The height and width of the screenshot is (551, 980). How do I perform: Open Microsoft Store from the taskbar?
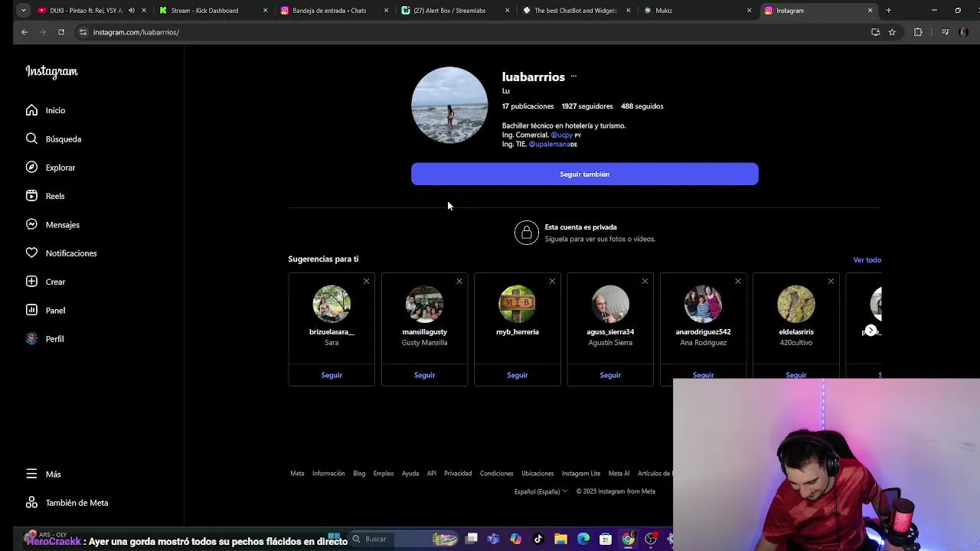pos(606,539)
